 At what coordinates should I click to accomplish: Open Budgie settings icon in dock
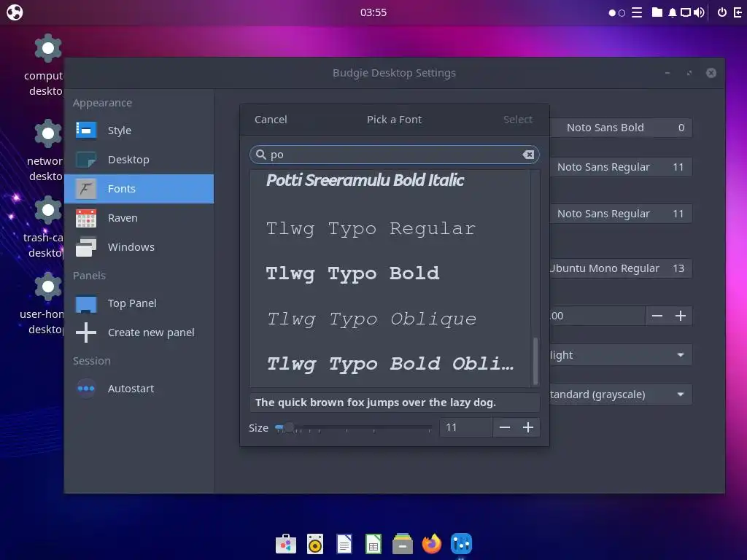pyautogui.click(x=461, y=544)
